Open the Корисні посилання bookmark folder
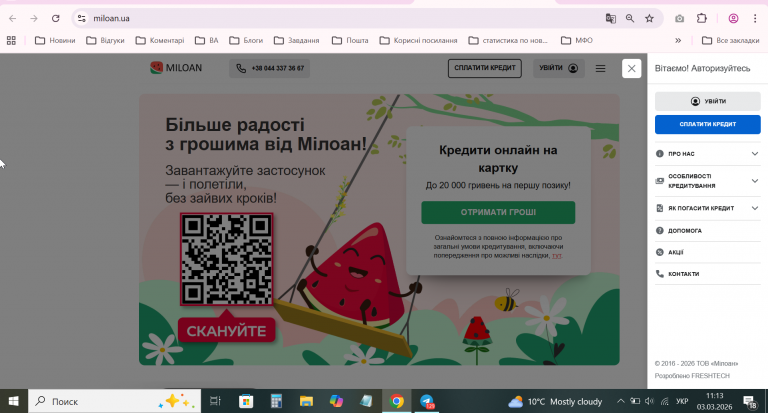The image size is (768, 413). (x=418, y=41)
